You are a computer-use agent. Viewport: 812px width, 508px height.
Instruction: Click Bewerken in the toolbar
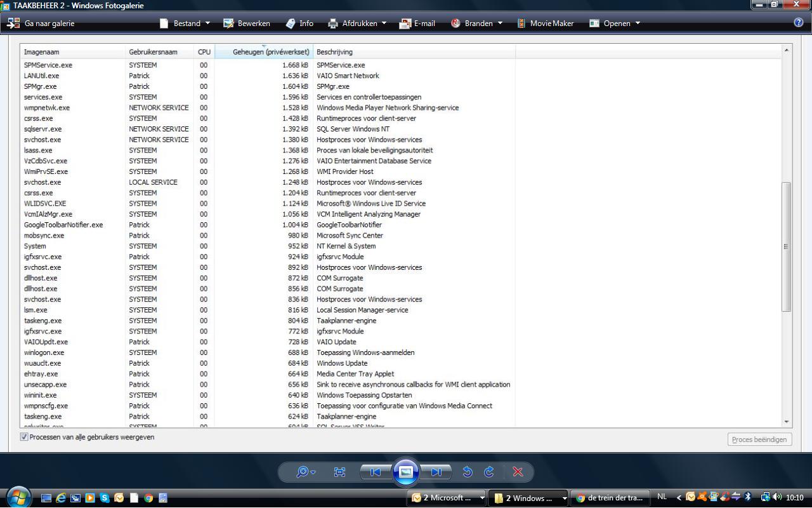point(247,23)
